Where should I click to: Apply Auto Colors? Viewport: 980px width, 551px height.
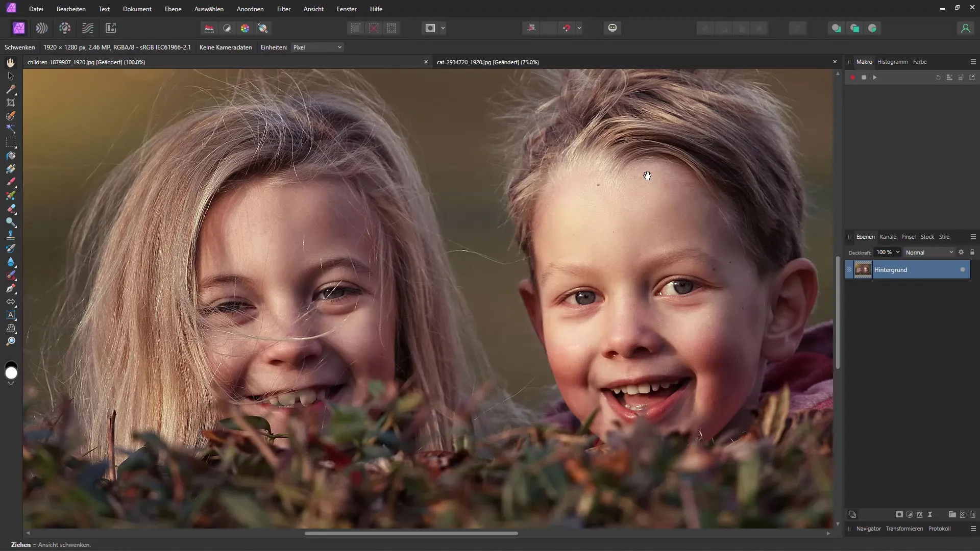pos(245,28)
